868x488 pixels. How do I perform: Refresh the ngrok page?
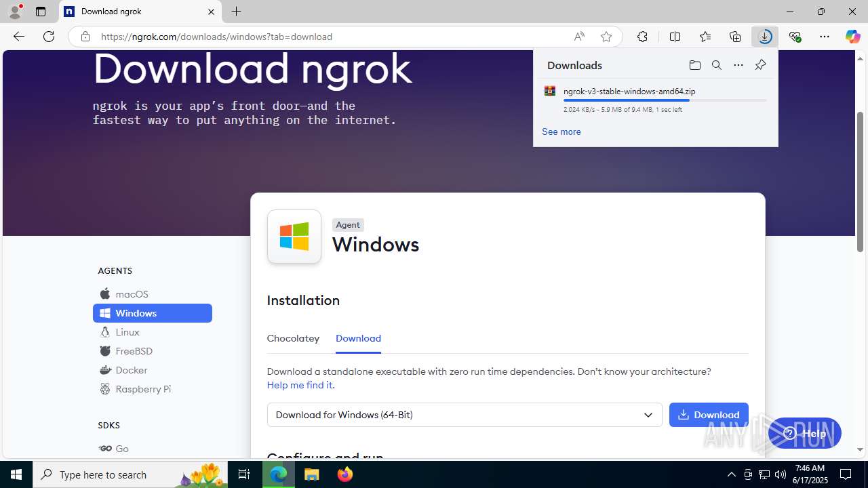point(49,37)
